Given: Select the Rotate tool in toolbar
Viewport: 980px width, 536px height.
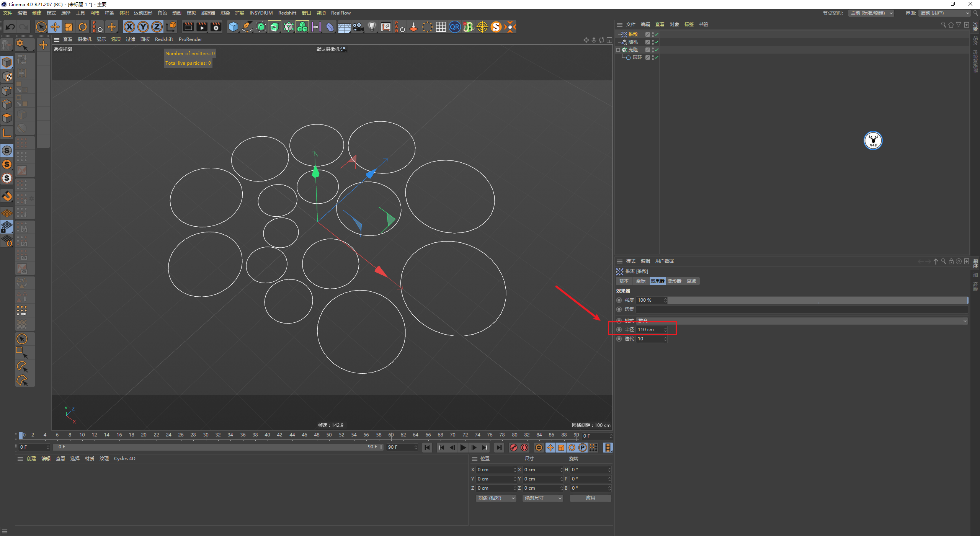Looking at the screenshot, I should point(83,27).
